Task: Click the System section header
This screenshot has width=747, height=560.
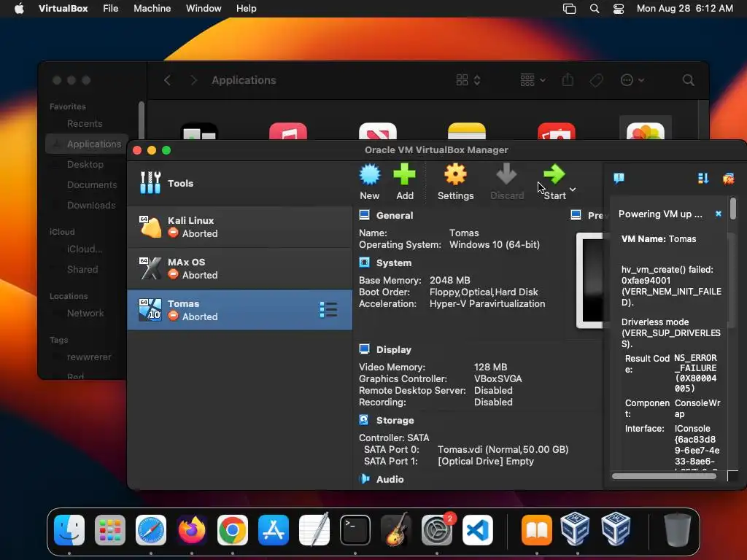Action: (x=393, y=262)
